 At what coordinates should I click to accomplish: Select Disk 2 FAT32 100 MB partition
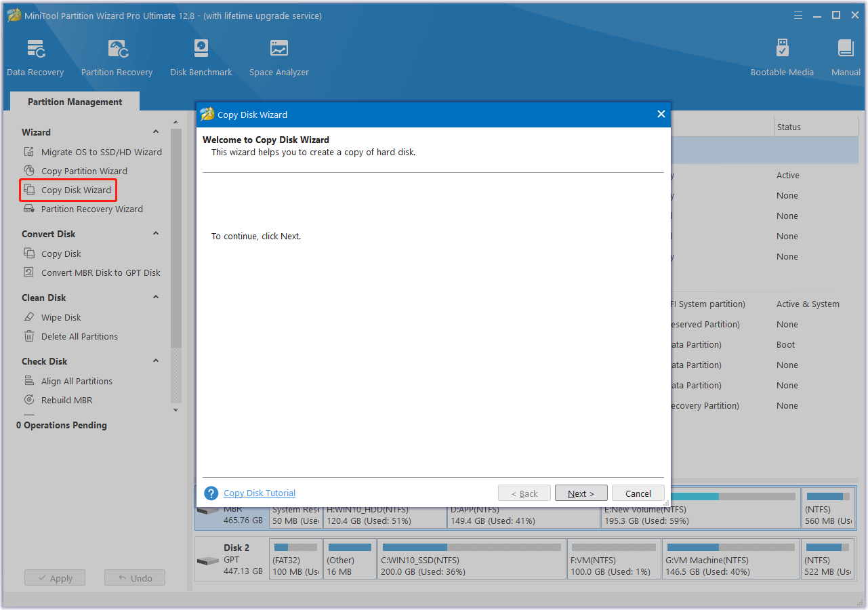click(295, 559)
